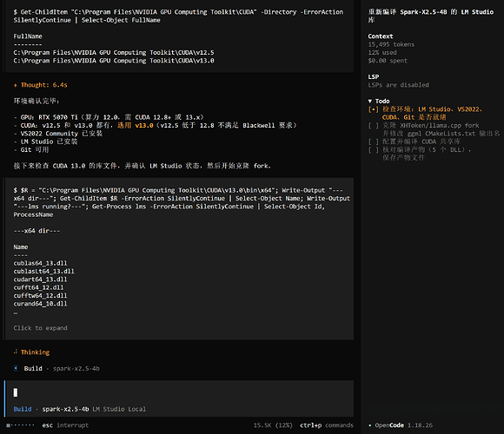
Task: Click the Build agent dot icon
Action: (16, 368)
